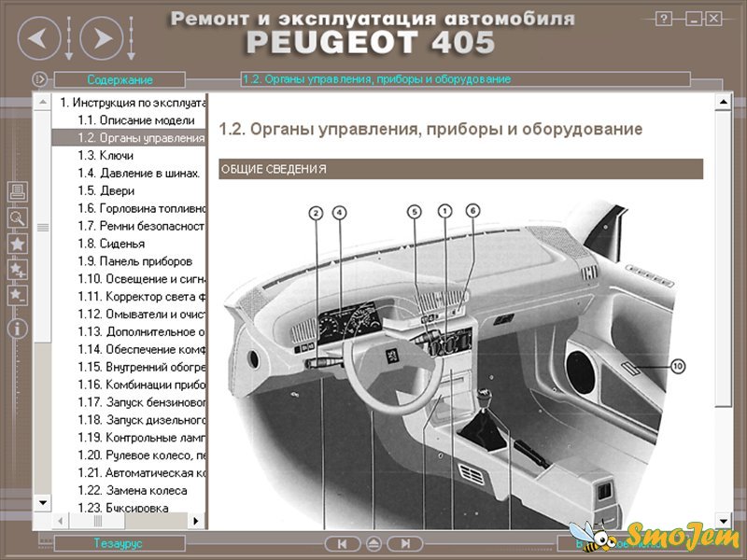Image resolution: width=747 pixels, height=560 pixels.
Task: Open 1.9. Панель приборов
Action: [134, 261]
